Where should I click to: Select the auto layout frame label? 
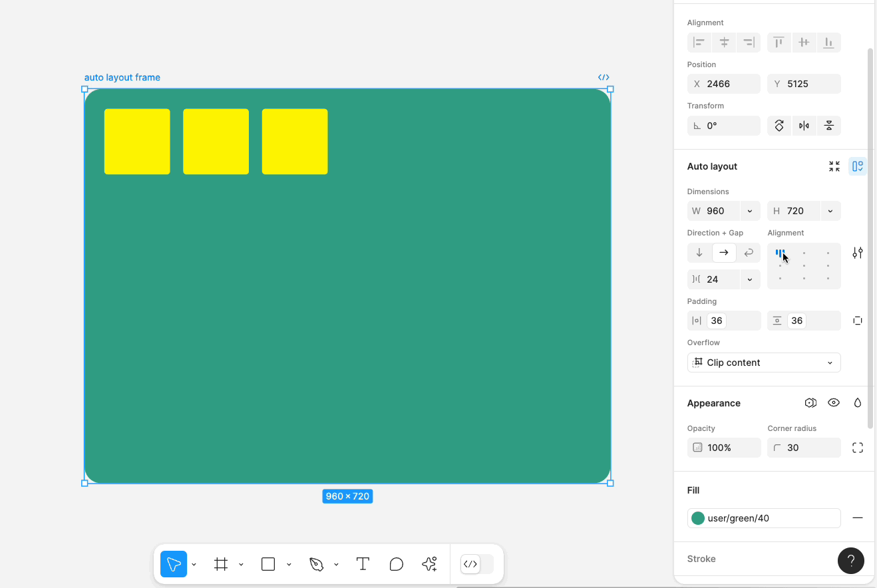[x=122, y=77]
